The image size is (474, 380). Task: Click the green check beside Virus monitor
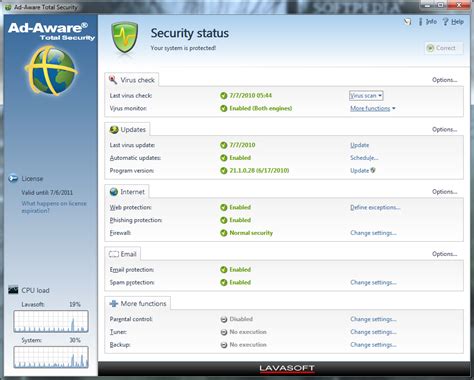tap(224, 108)
